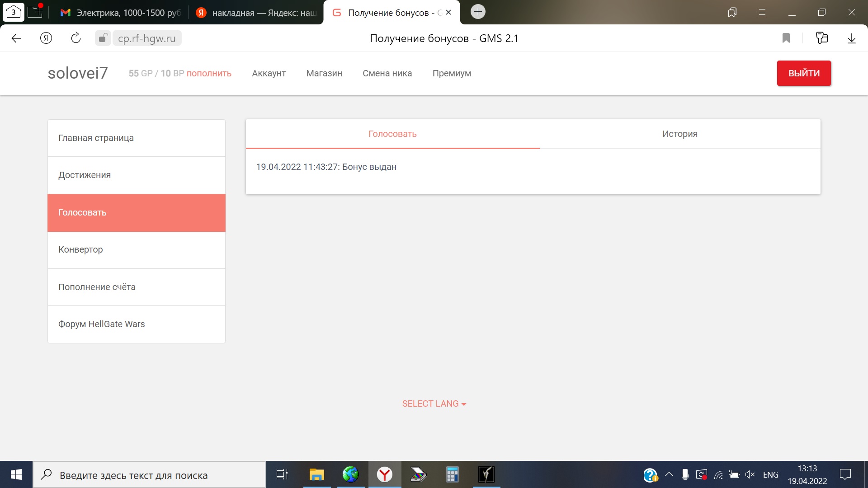Open Достижения in sidebar
This screenshot has height=488, width=868.
tap(137, 175)
